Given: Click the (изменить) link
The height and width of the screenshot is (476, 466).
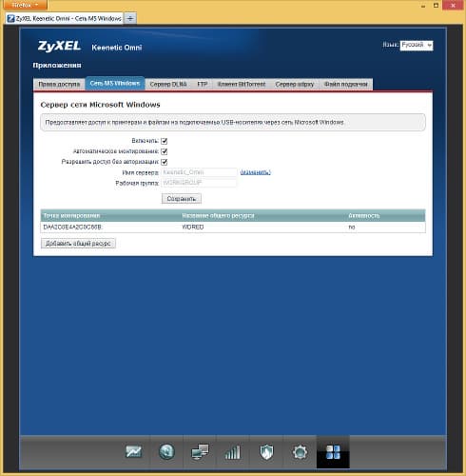Looking at the screenshot, I should click(x=255, y=172).
